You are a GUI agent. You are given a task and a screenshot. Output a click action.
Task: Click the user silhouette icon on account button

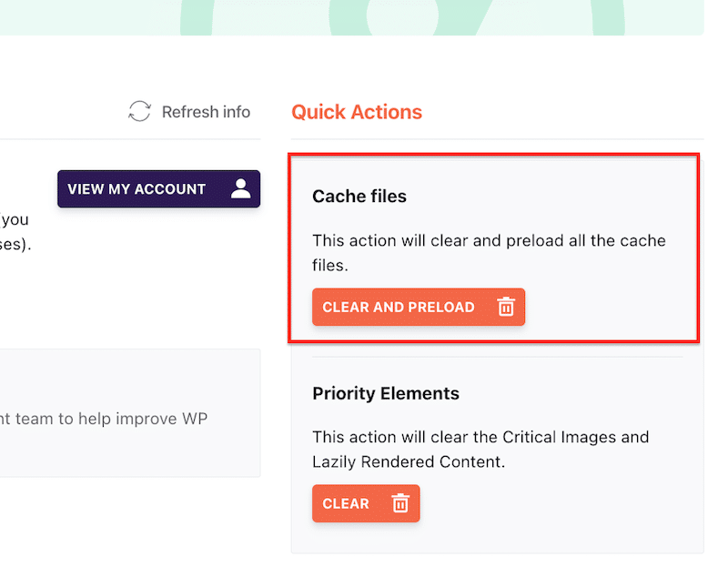(x=240, y=188)
